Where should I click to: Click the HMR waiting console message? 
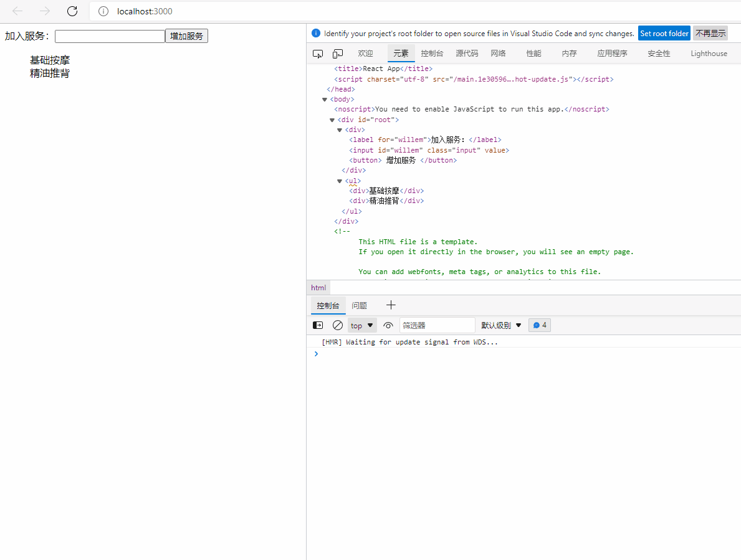point(409,342)
